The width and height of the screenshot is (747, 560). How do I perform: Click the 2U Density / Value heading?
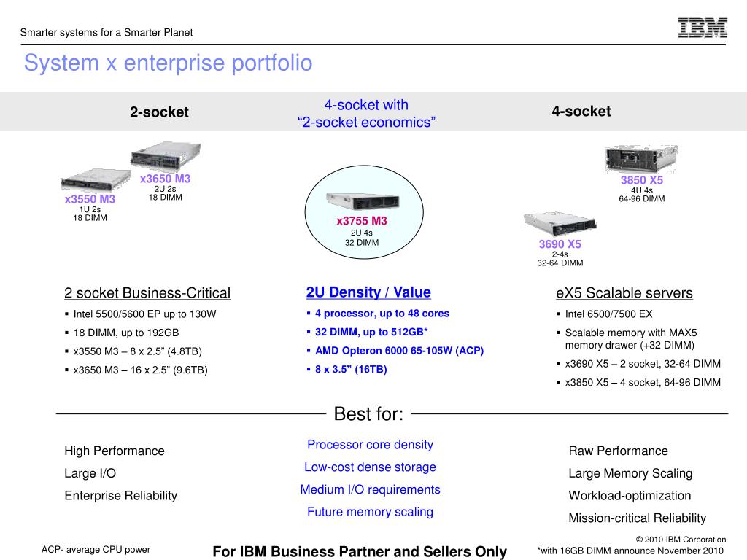368,292
